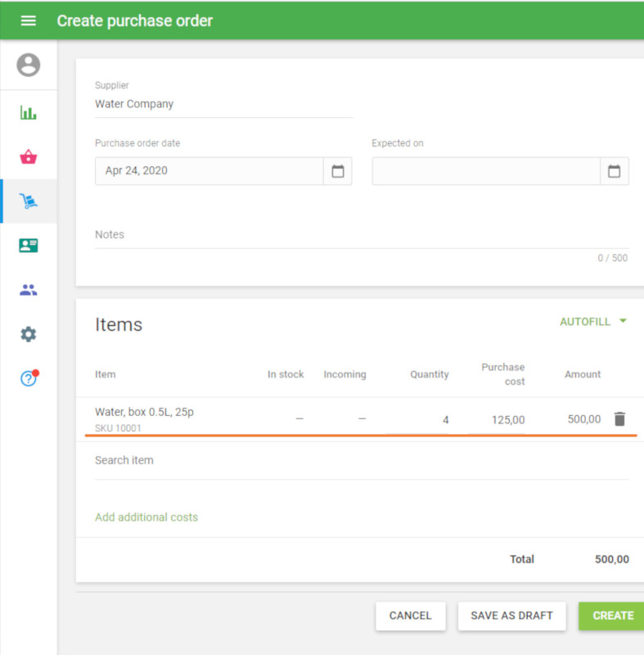644x655 pixels.
Task: Select the statistics bar chart icon
Action: tap(29, 111)
